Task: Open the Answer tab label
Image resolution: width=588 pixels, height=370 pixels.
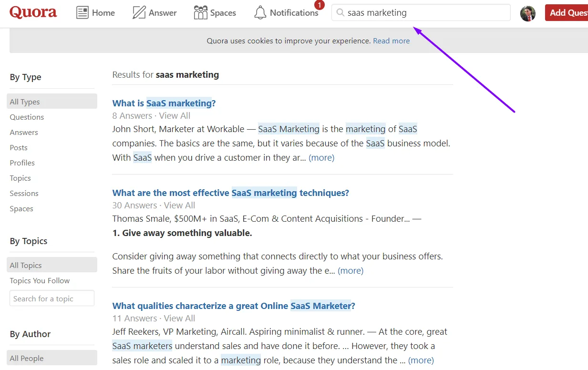Action: click(x=163, y=13)
